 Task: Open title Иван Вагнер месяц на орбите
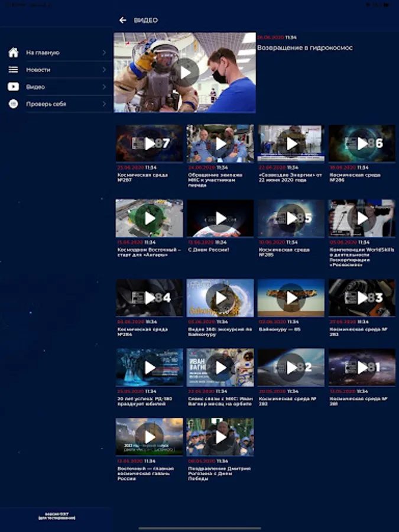point(220,401)
